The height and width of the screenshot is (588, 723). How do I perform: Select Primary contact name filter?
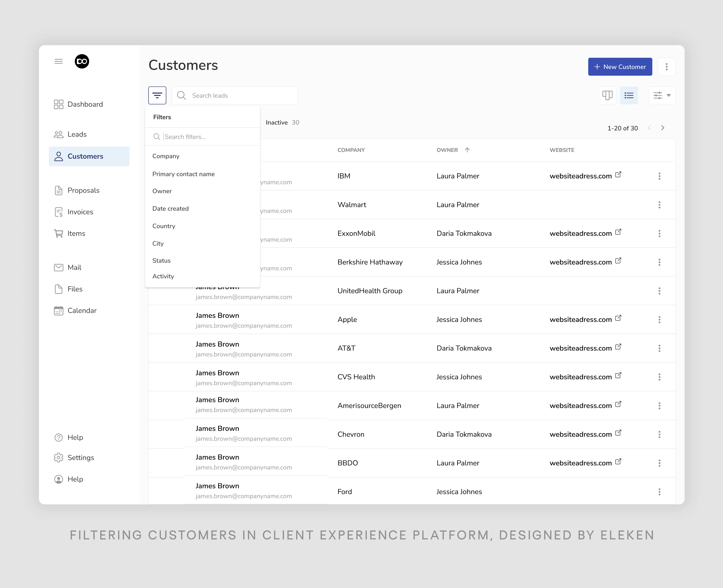click(x=184, y=174)
